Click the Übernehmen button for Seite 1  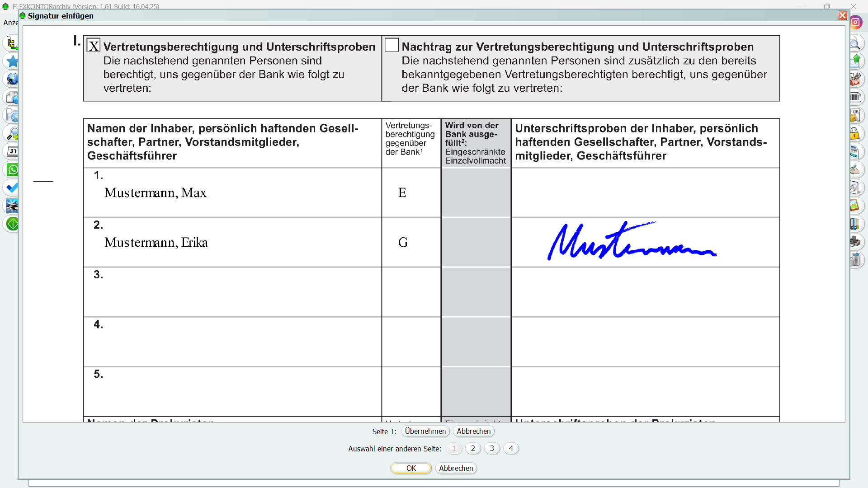tap(425, 431)
